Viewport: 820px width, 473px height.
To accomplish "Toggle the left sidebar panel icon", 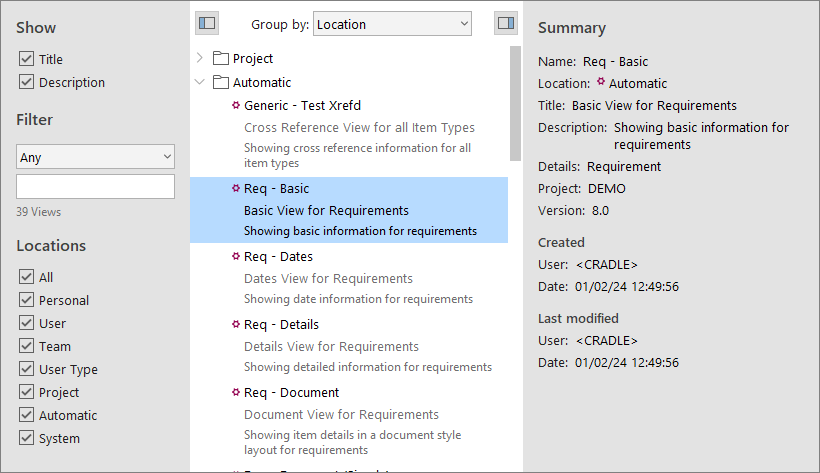I will click(x=207, y=23).
